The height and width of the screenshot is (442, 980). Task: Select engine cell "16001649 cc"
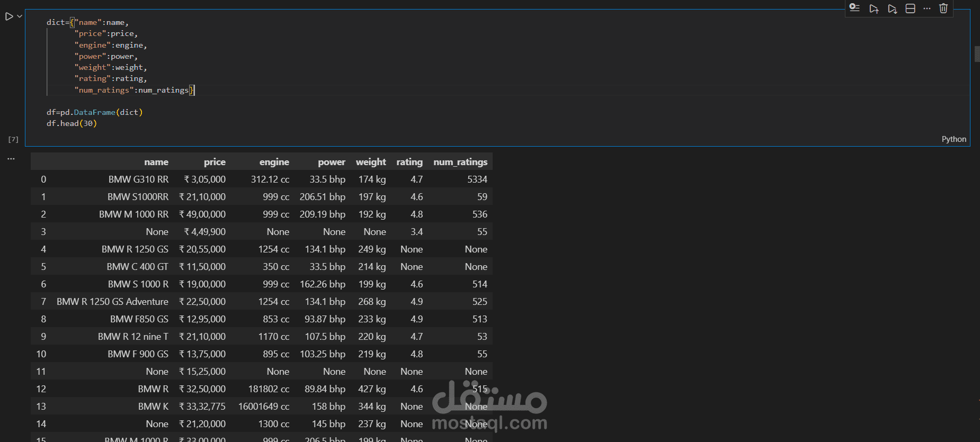click(264, 407)
